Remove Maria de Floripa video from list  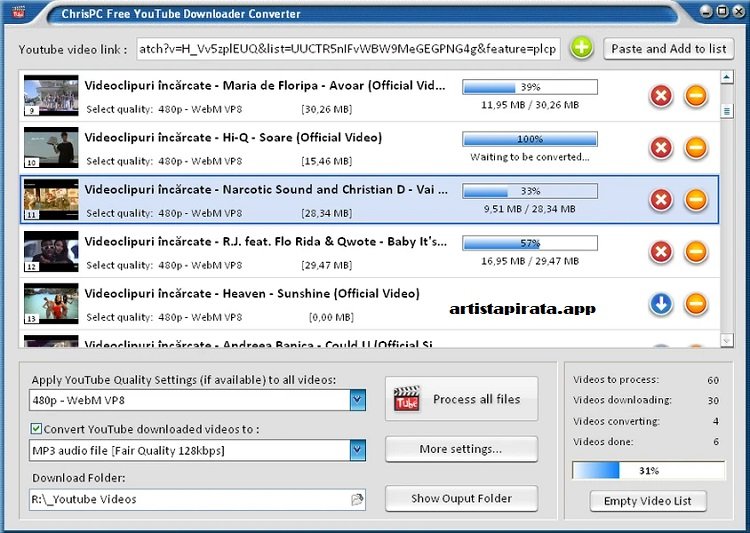coord(696,96)
